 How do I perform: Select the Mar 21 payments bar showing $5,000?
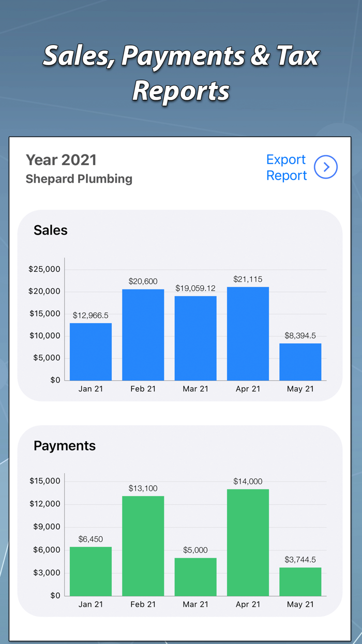(195, 575)
